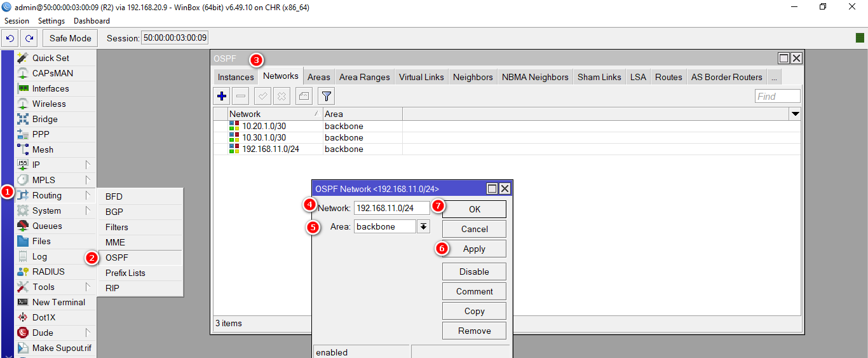Screen dimensions: 868x358
Task: Open the PPP sidebar entry
Action: [55, 134]
